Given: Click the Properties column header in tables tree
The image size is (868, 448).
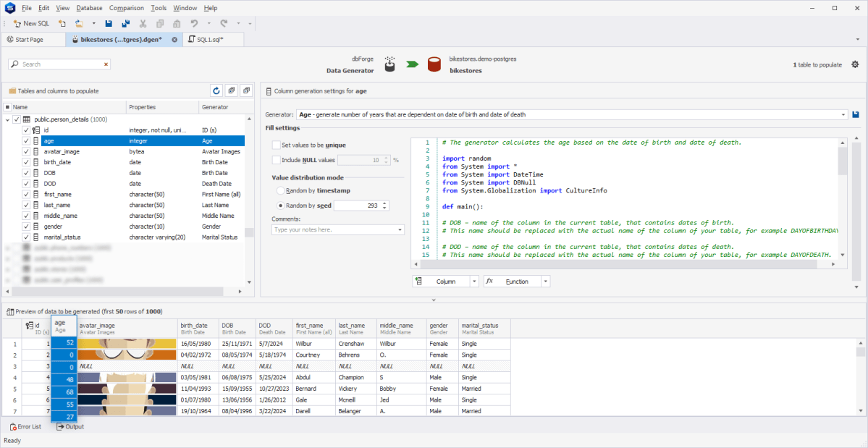Looking at the screenshot, I should pyautogui.click(x=162, y=106).
